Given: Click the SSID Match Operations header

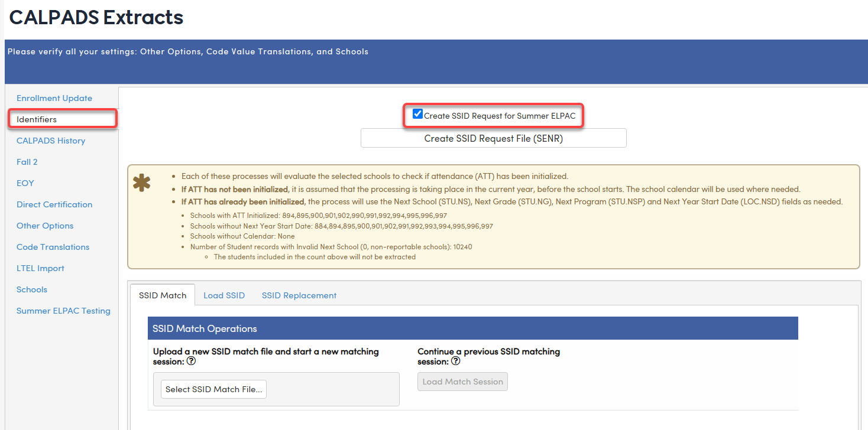Looking at the screenshot, I should (x=473, y=328).
